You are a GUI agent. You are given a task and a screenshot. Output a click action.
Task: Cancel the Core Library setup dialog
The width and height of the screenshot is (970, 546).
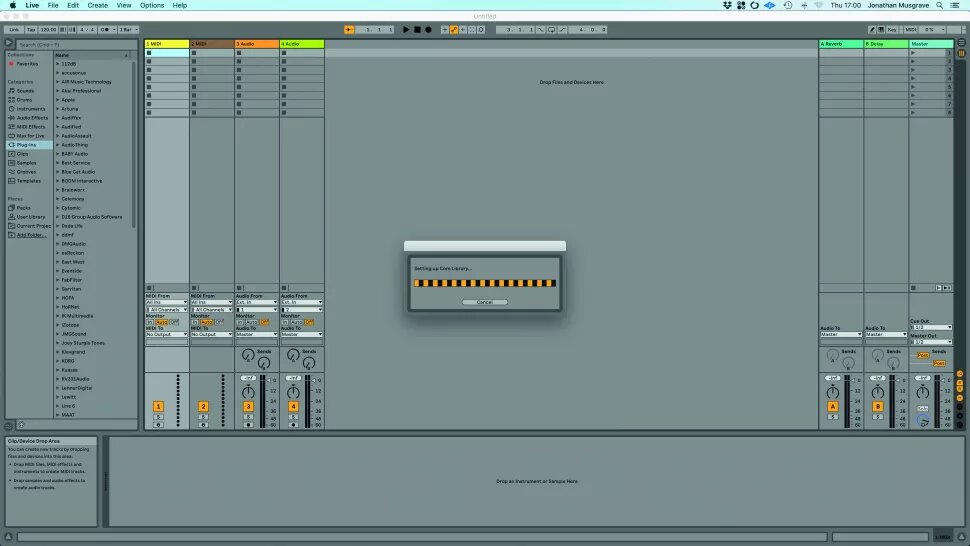coord(484,302)
